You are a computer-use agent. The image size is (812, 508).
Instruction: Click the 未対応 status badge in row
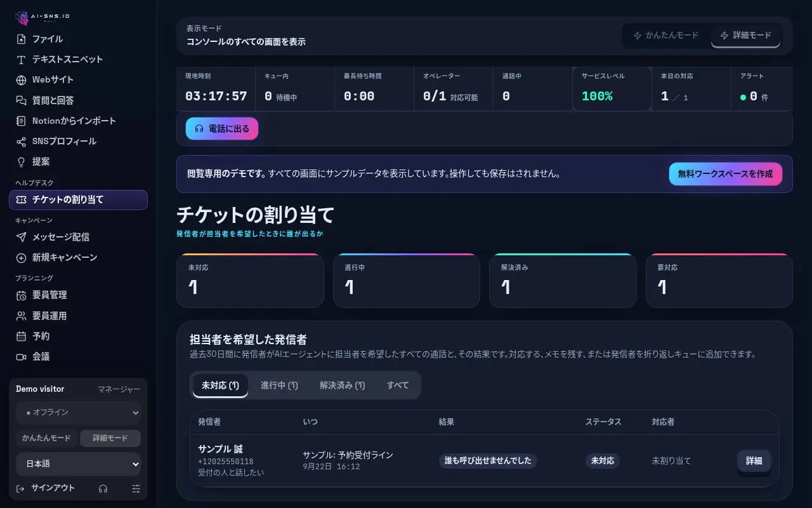(603, 461)
